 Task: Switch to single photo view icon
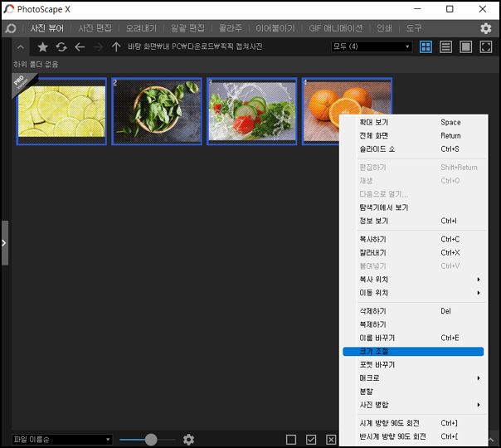[465, 47]
